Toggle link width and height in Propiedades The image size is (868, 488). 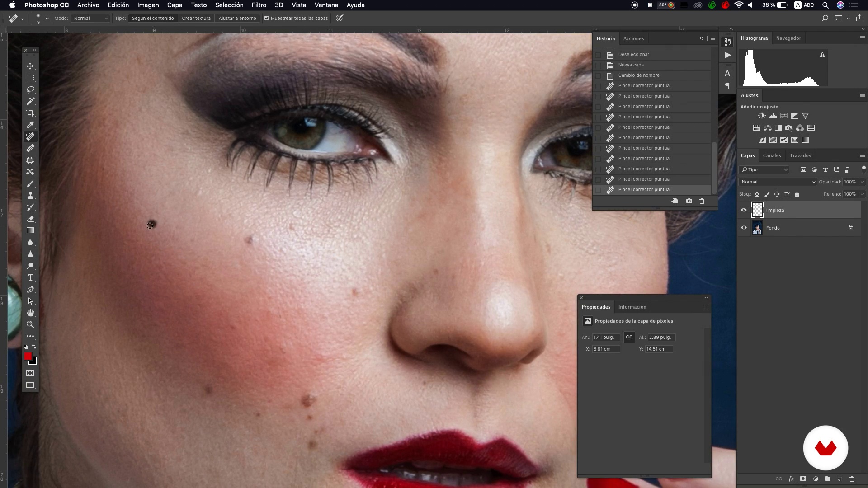point(629,337)
